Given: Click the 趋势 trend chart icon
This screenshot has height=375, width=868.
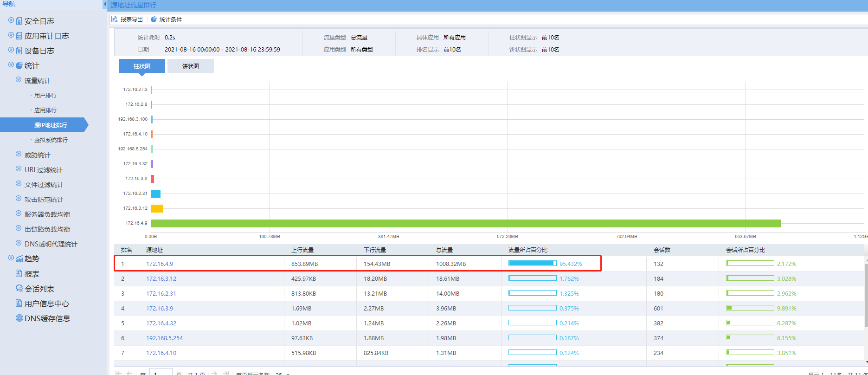Looking at the screenshot, I should click(x=19, y=259).
